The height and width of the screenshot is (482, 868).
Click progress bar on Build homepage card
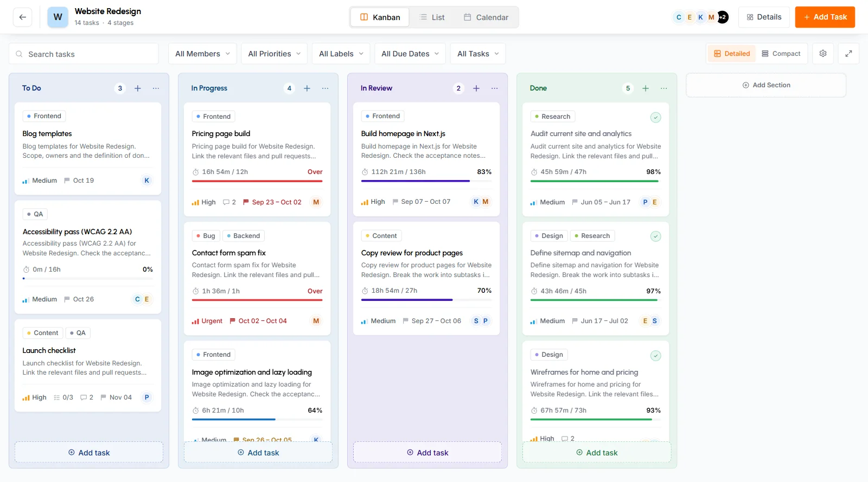426,181
